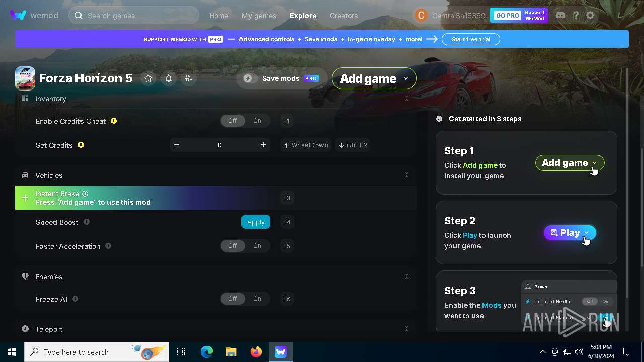
Task: Click the WeMod logo icon
Action: click(18, 15)
